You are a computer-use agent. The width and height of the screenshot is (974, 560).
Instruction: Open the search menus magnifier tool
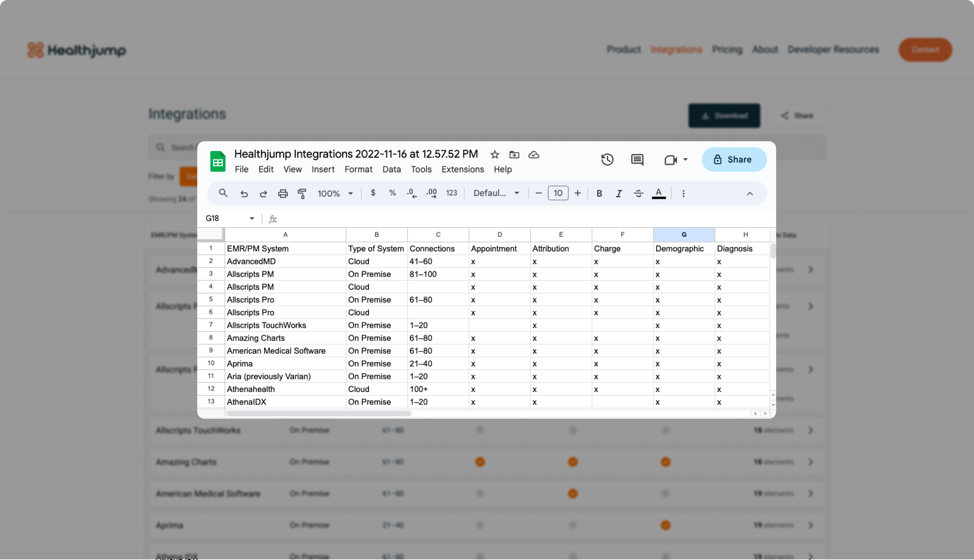223,193
